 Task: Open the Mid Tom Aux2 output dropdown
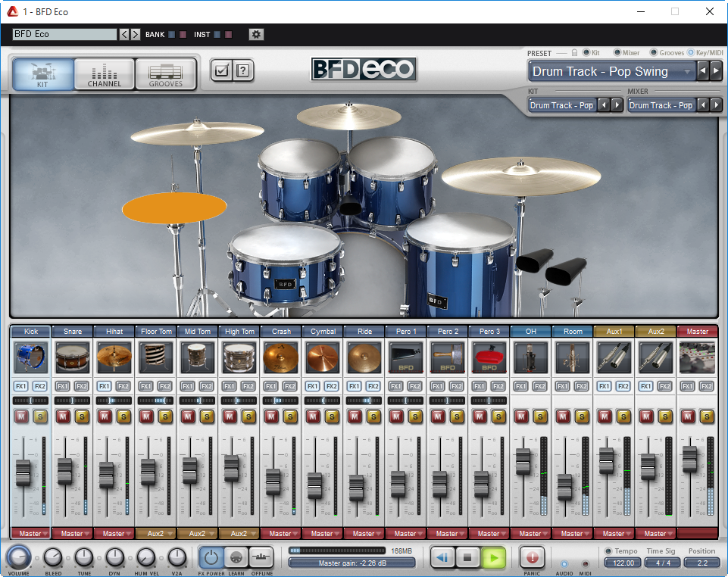point(197,533)
